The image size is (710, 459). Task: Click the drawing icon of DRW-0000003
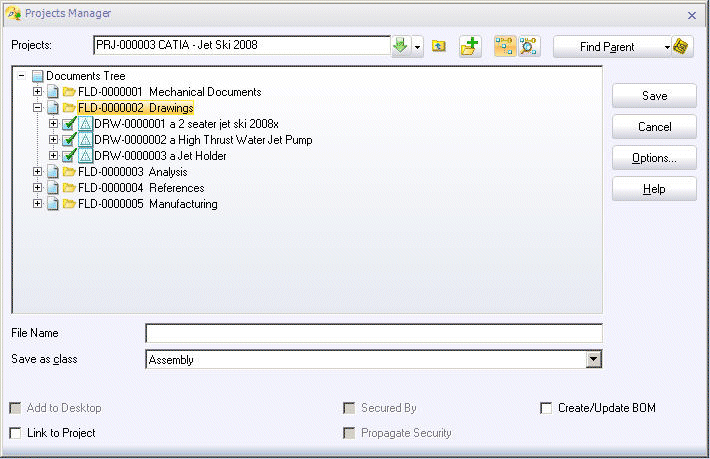point(85,156)
